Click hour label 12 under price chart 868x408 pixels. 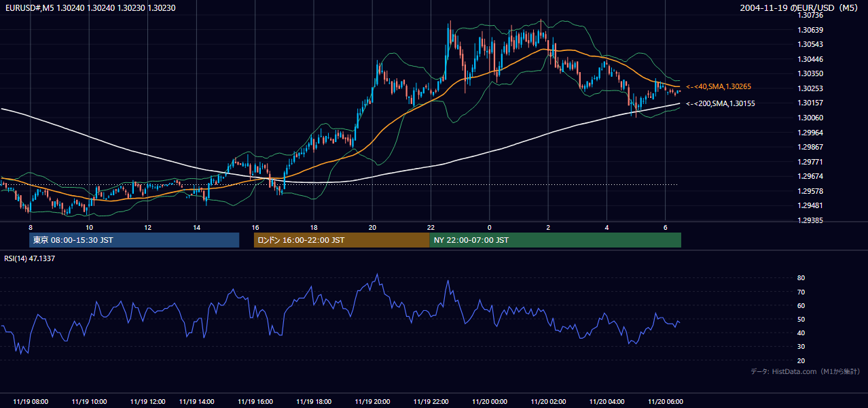(147, 227)
